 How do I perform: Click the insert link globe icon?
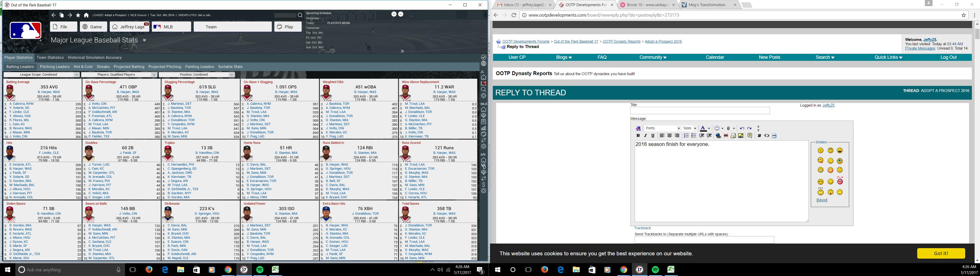tap(718, 135)
